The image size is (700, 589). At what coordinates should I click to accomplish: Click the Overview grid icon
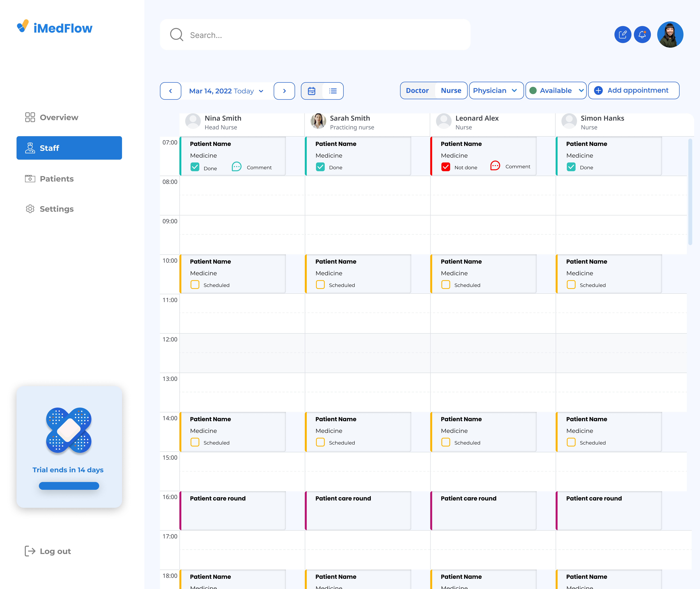point(30,117)
